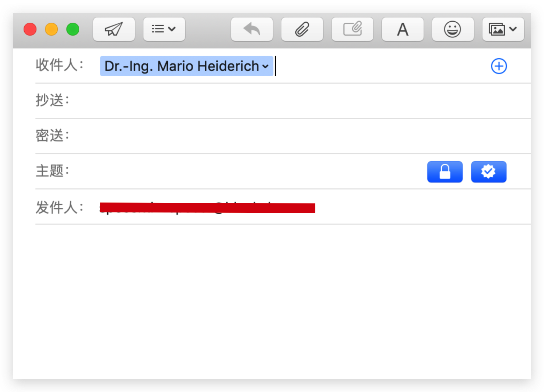Screen dimensions: 544x392
Task: Open the emoji picker
Action: 452,29
